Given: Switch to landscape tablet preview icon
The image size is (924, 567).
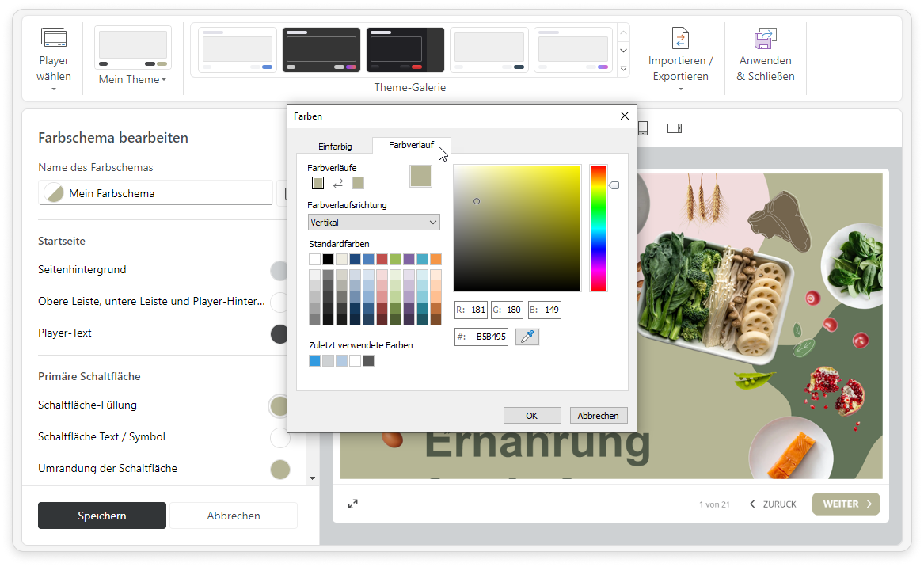Looking at the screenshot, I should click(675, 128).
